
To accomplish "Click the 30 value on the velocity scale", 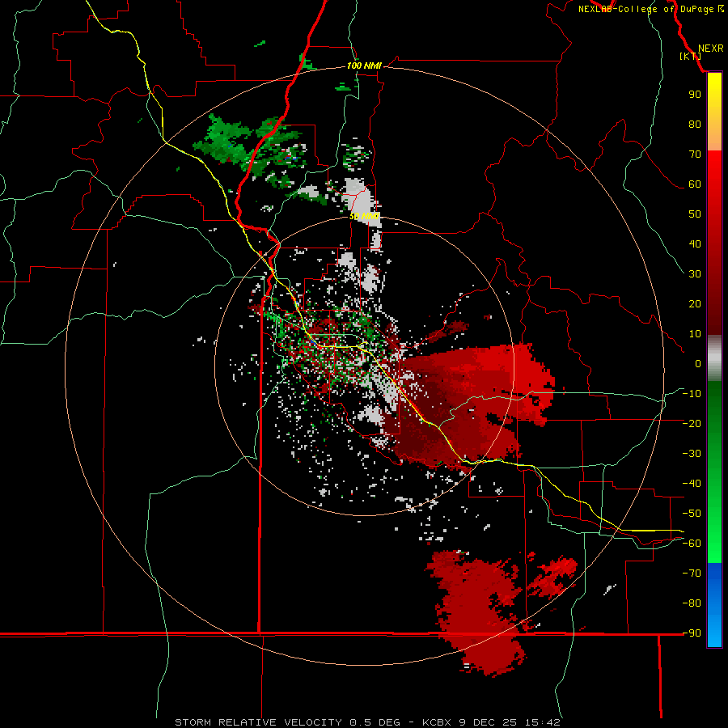I will tap(695, 274).
